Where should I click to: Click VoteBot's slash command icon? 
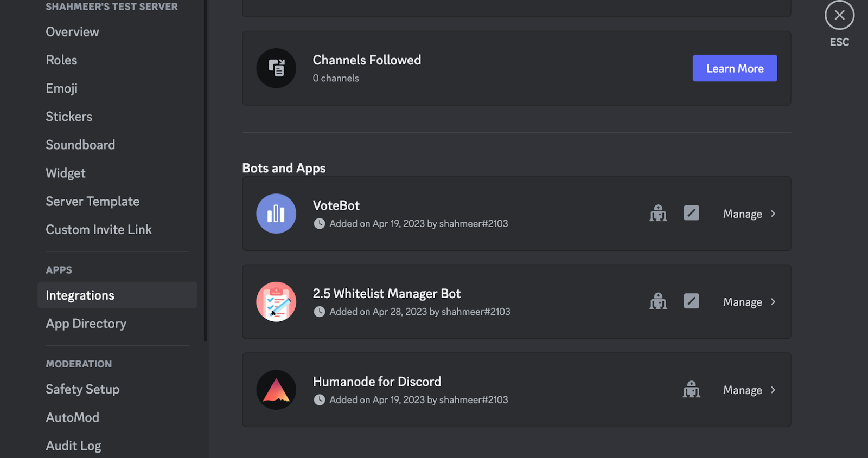tap(691, 213)
